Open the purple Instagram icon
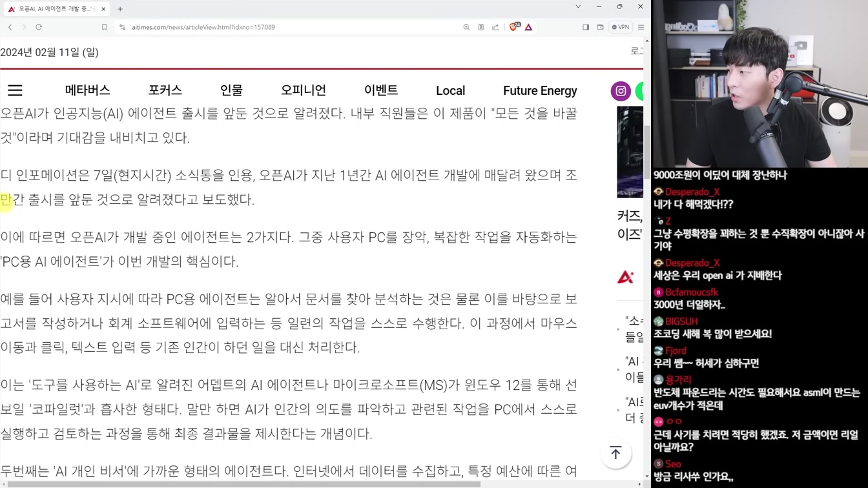The height and width of the screenshot is (488, 868). point(621,91)
